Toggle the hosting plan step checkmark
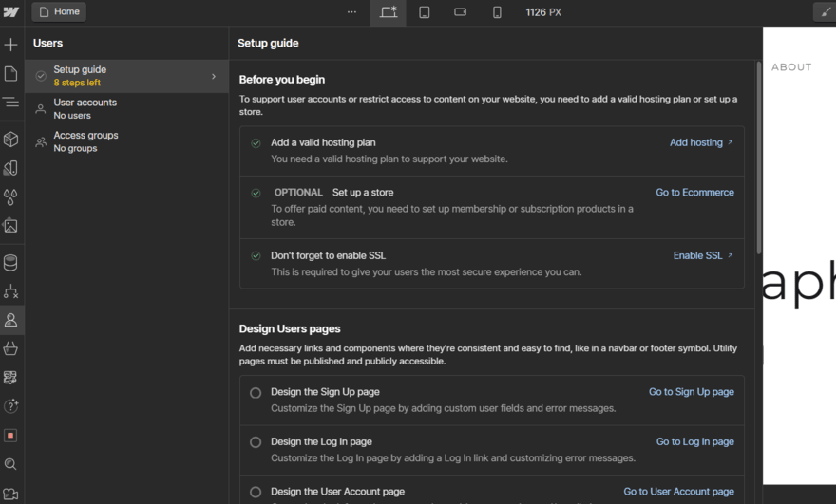The height and width of the screenshot is (504, 836). tap(256, 142)
